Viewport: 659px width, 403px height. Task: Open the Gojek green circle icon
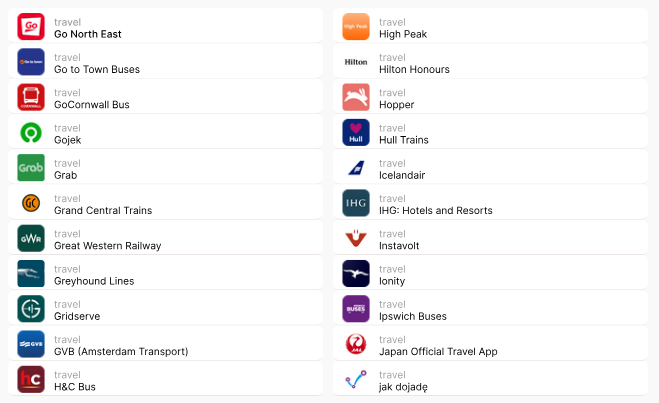(x=31, y=133)
